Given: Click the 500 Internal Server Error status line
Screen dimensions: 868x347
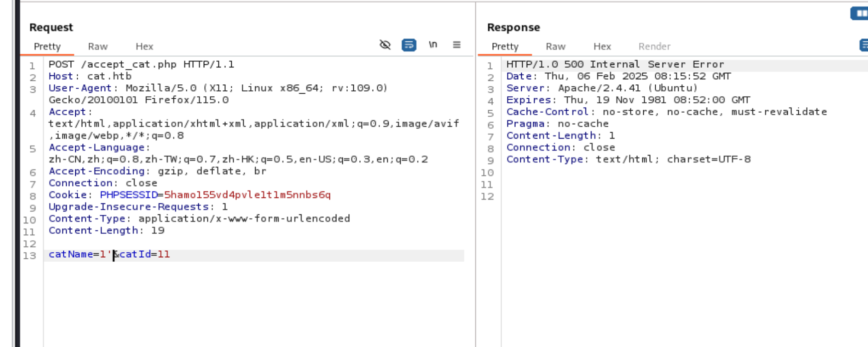Looking at the screenshot, I should click(615, 64).
